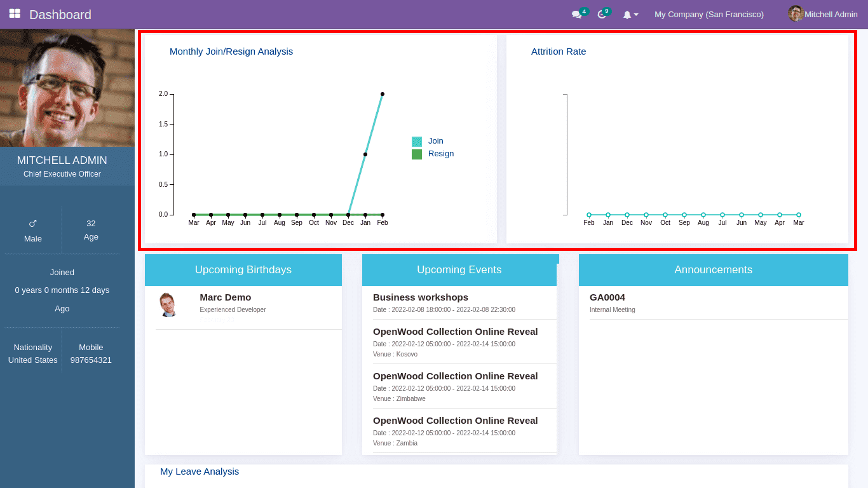
Task: Expand the notification bell dropdown arrow
Action: 636,15
